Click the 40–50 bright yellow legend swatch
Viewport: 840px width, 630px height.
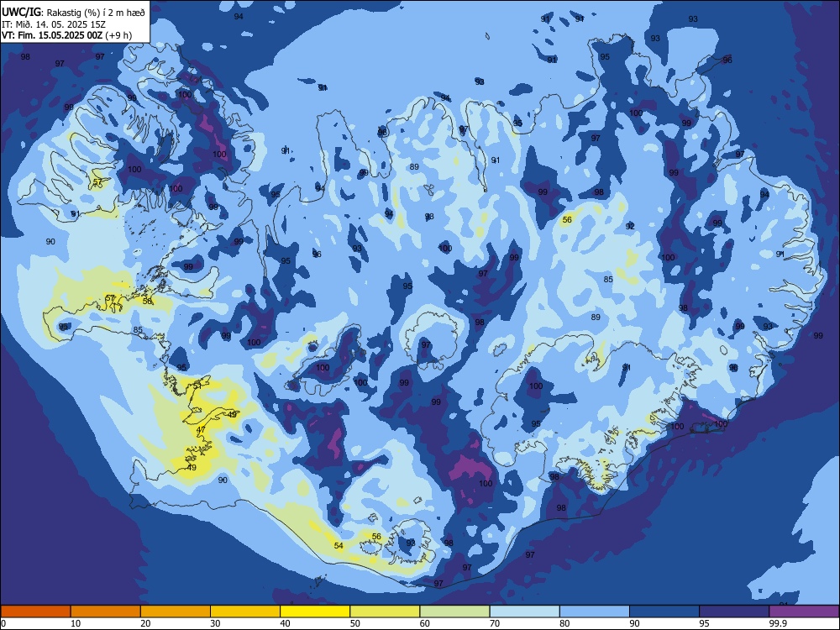tap(315, 612)
